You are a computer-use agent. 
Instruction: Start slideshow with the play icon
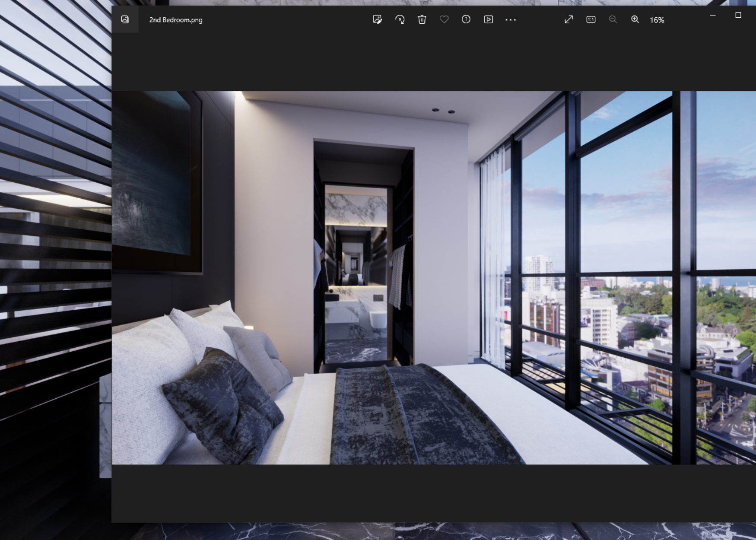click(x=489, y=19)
